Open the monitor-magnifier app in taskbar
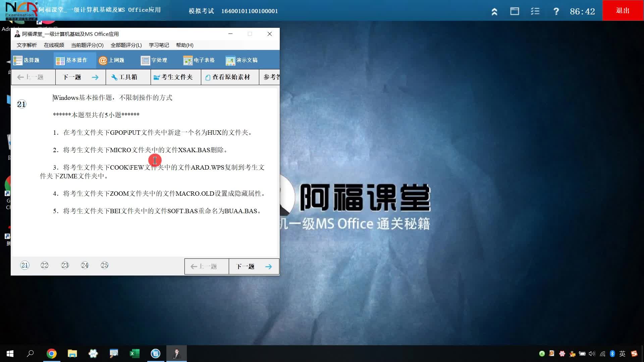Viewport: 644px width, 362px height. [114, 354]
